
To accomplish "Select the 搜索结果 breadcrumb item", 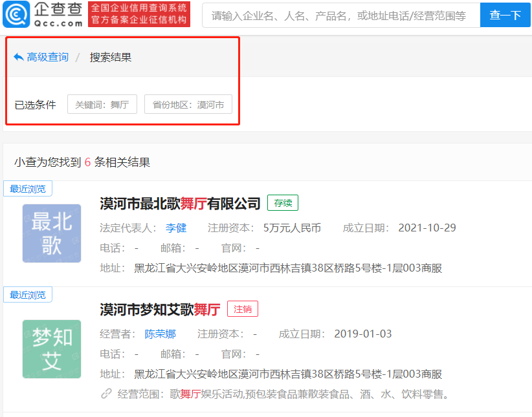I will [111, 58].
